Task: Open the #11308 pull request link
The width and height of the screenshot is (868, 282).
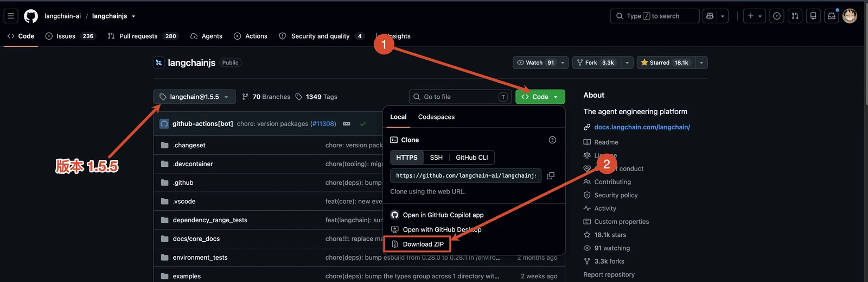Action: [323, 124]
